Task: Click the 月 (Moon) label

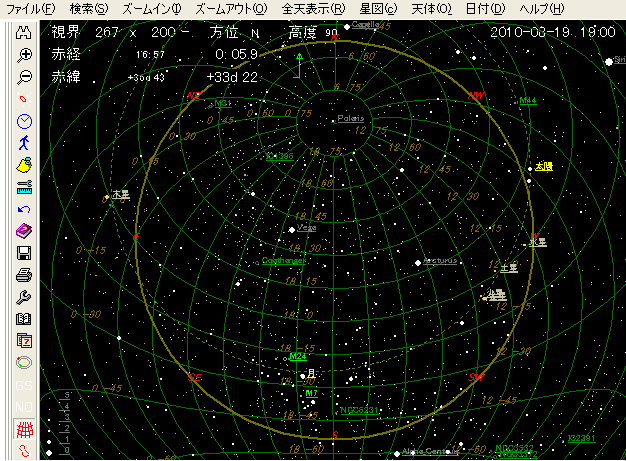Action: pos(311,374)
